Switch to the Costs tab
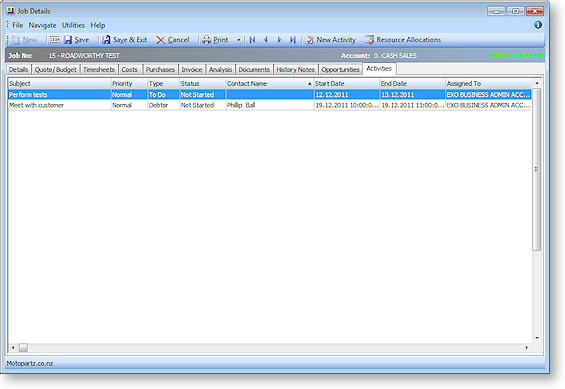This screenshot has height=389, width=565. [x=130, y=70]
